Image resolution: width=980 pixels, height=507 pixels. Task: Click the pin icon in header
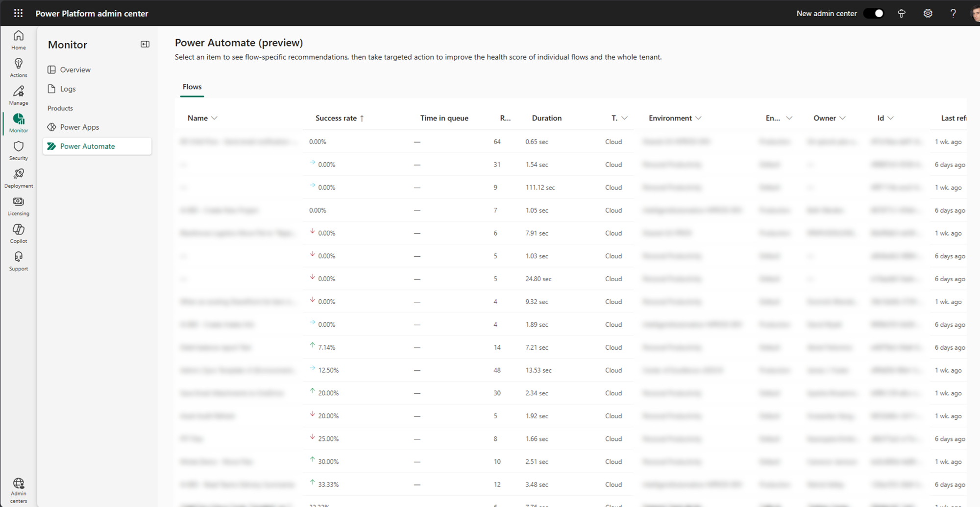tap(902, 13)
